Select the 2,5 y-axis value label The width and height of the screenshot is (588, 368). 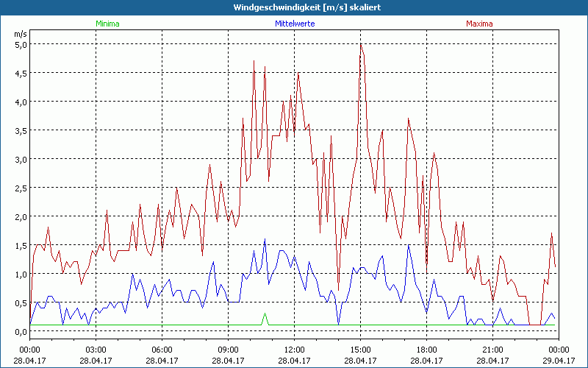(x=21, y=188)
